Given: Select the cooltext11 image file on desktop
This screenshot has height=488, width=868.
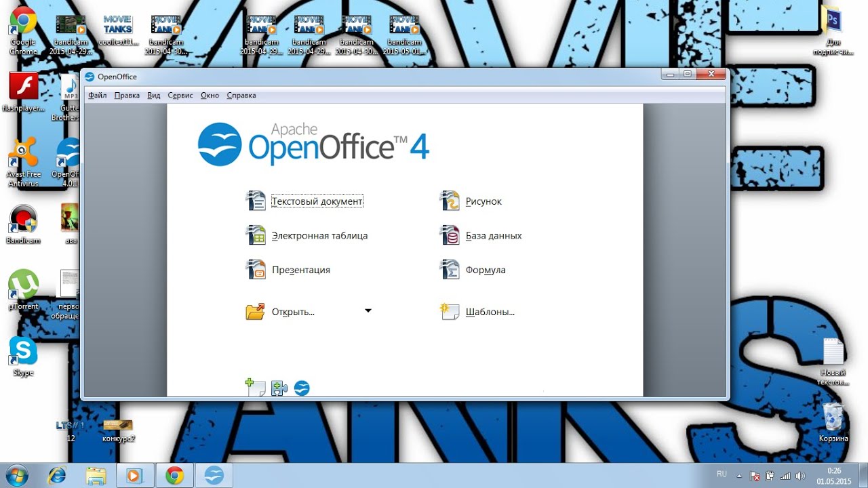Looking at the screenshot, I should [x=117, y=30].
